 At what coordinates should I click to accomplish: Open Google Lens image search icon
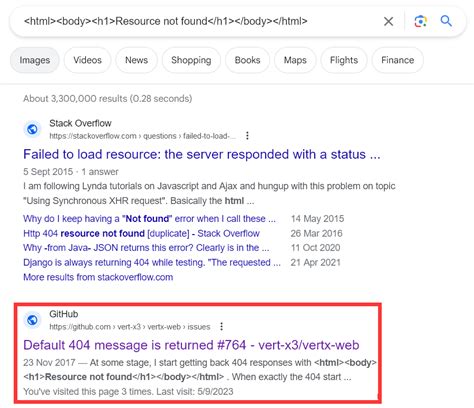(420, 22)
